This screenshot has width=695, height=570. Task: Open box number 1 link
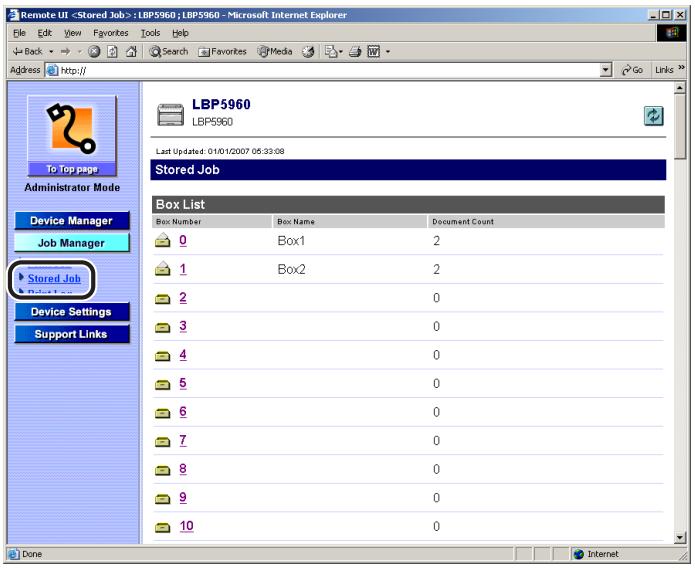point(183,269)
